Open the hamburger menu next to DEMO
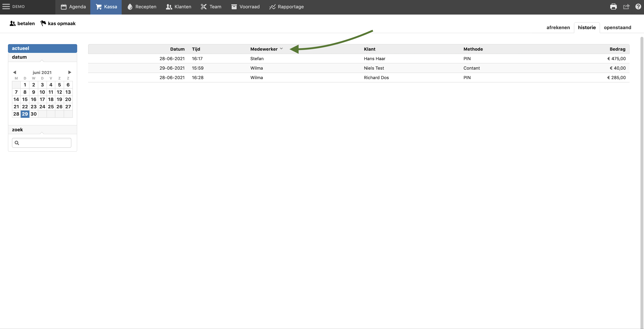Screen dimensions: 644x329 click(x=6, y=7)
